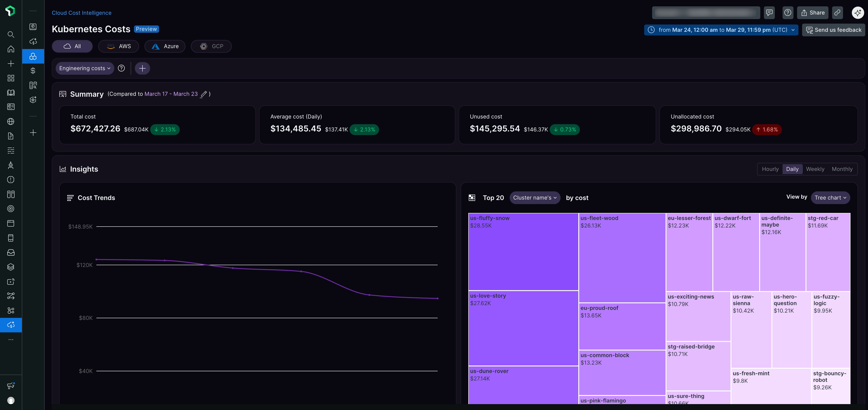Open the robot icon in the sidebar
Screen dimensions: 868x410
pyautogui.click(x=11, y=165)
